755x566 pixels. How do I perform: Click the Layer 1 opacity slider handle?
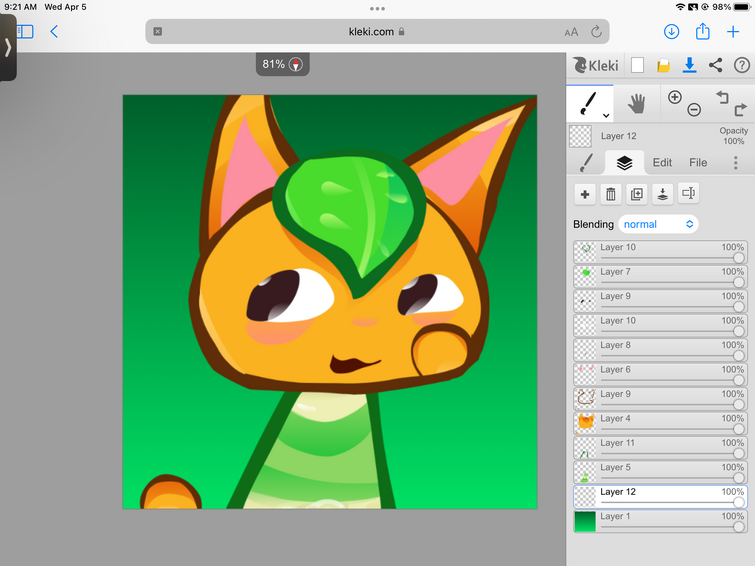739,526
